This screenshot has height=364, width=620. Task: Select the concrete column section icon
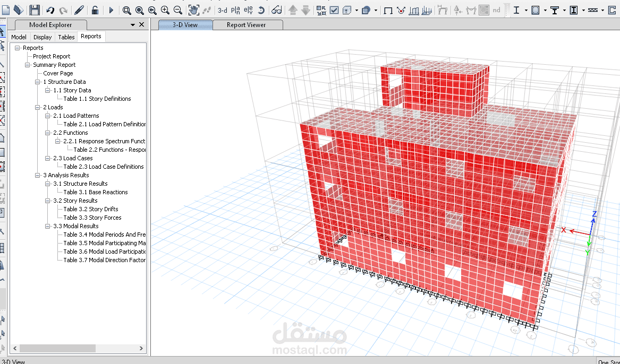[x=536, y=10]
